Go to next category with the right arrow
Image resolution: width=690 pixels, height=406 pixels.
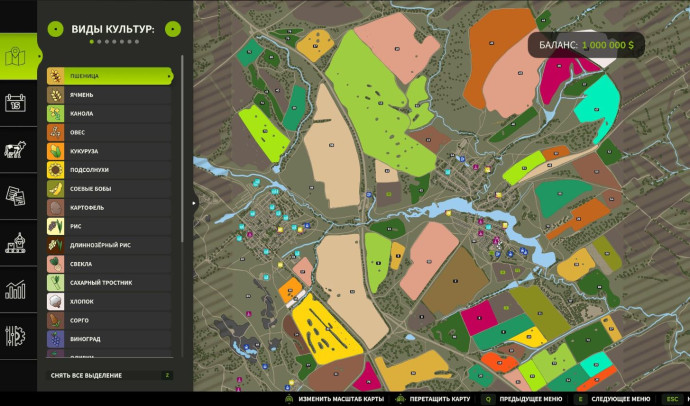click(x=173, y=29)
